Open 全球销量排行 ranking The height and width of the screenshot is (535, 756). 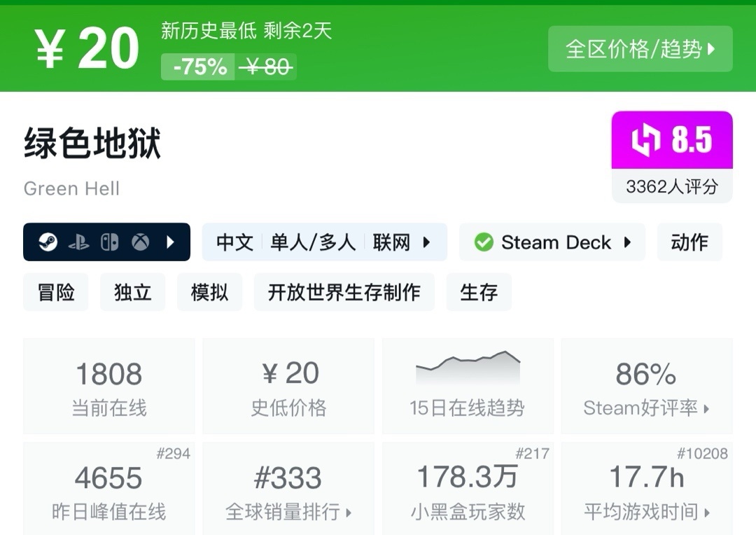click(288, 489)
